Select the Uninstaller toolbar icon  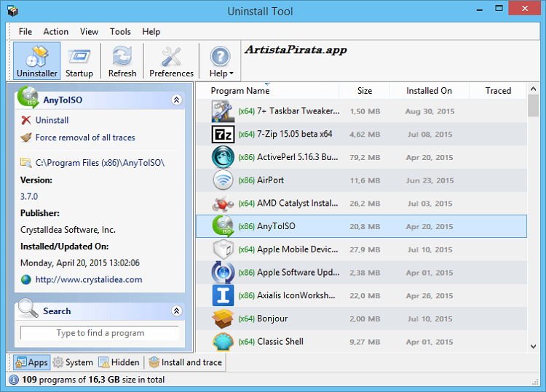click(x=36, y=60)
